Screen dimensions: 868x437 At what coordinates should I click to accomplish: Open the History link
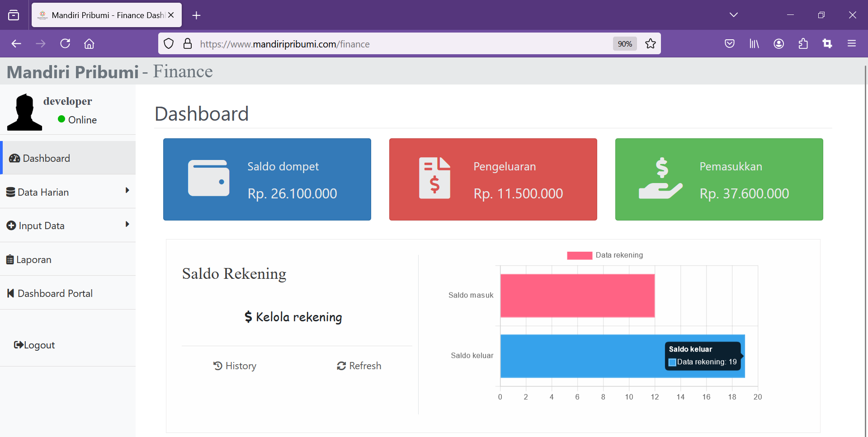click(x=235, y=366)
